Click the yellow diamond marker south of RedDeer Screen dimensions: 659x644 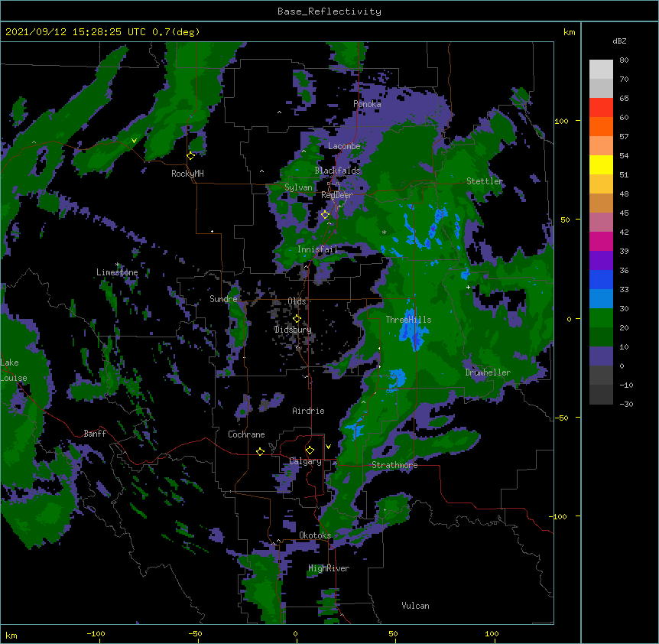click(x=326, y=215)
